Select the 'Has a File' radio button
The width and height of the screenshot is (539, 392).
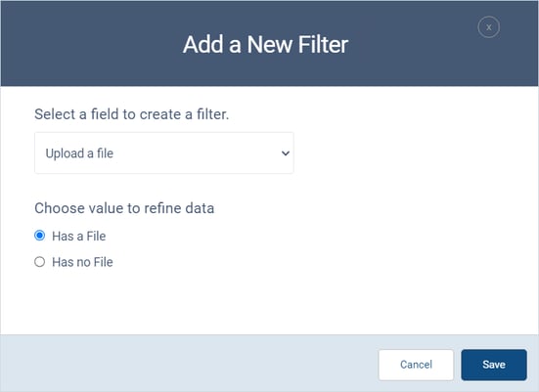39,236
